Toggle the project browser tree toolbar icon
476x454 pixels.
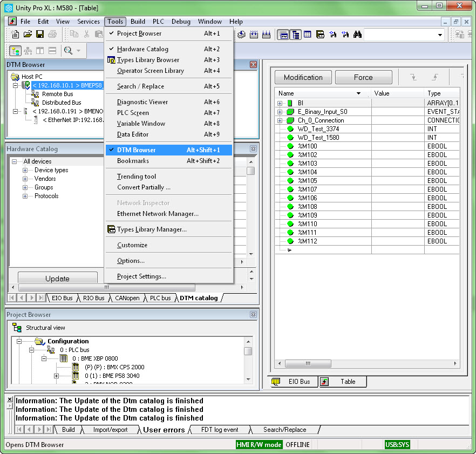click(295, 35)
